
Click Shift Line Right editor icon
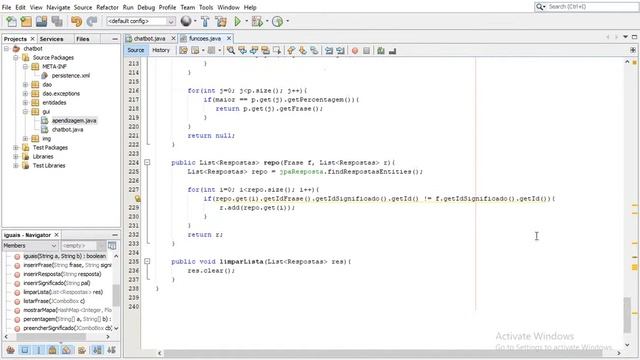[x=340, y=51]
